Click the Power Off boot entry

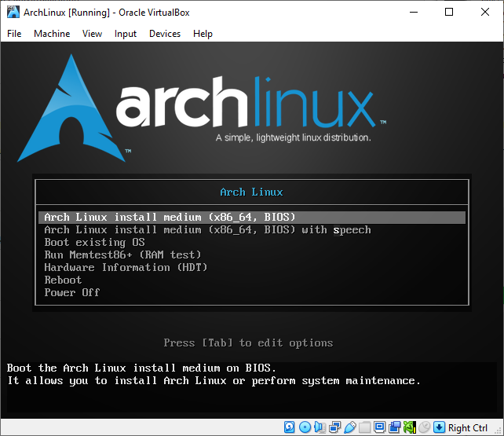72,293
